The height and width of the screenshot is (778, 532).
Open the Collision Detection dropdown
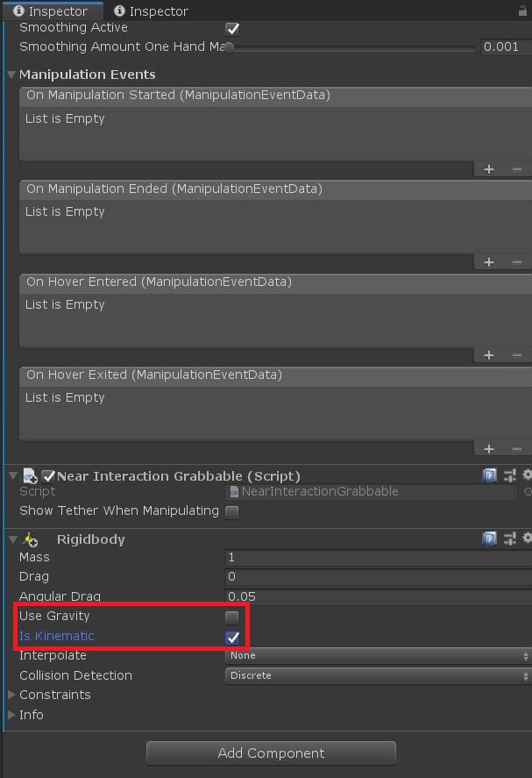point(379,675)
